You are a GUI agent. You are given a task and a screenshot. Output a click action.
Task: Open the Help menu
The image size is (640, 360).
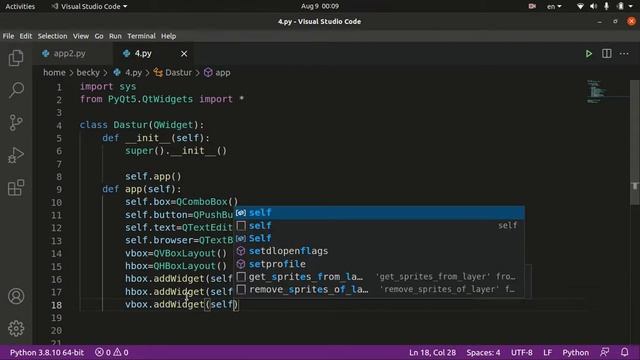[168, 36]
